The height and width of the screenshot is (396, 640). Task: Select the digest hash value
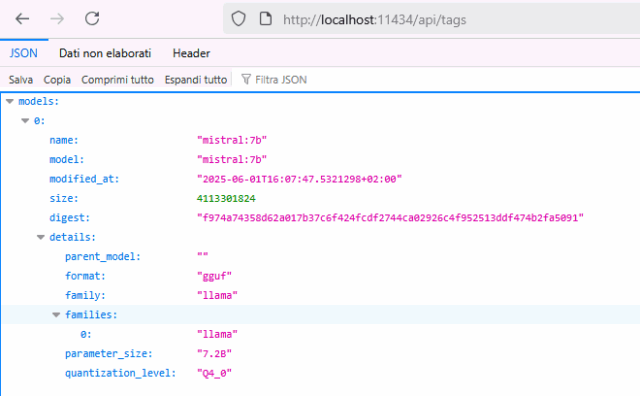pyautogui.click(x=391, y=218)
